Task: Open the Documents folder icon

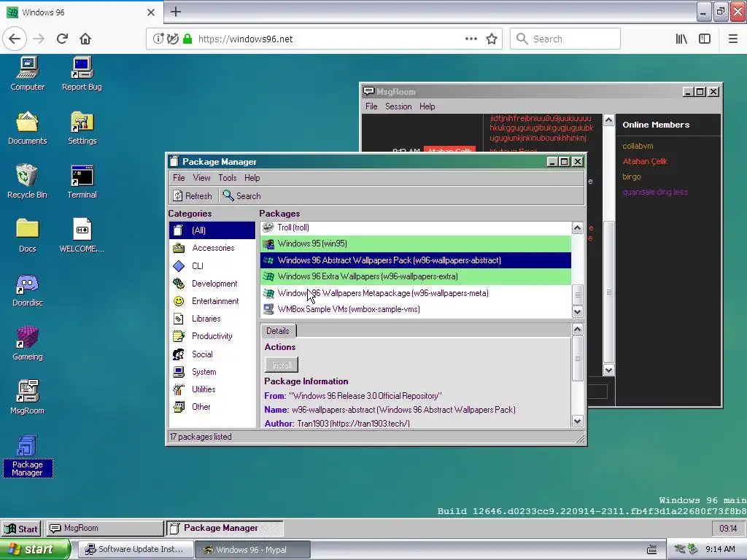Action: click(x=28, y=128)
